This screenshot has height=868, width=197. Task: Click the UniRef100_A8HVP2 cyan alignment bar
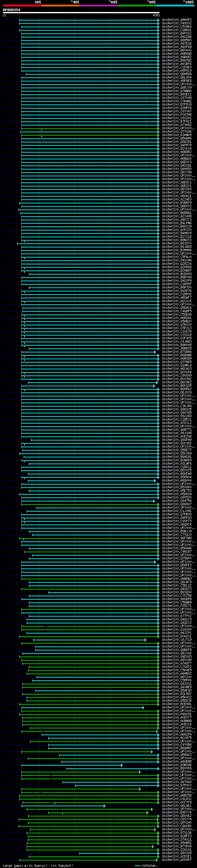click(x=89, y=20)
